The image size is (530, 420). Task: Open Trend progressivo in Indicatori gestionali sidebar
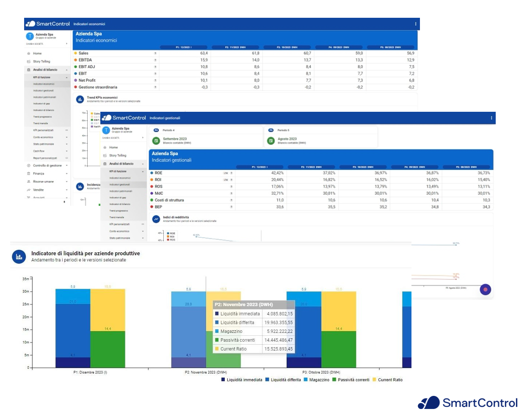point(119,211)
